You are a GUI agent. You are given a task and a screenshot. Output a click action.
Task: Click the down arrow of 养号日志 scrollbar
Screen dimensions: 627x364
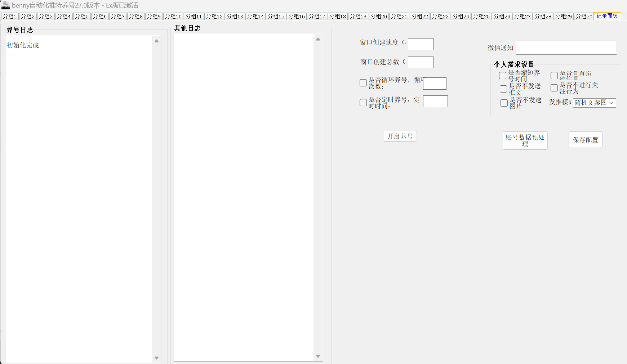(x=156, y=358)
